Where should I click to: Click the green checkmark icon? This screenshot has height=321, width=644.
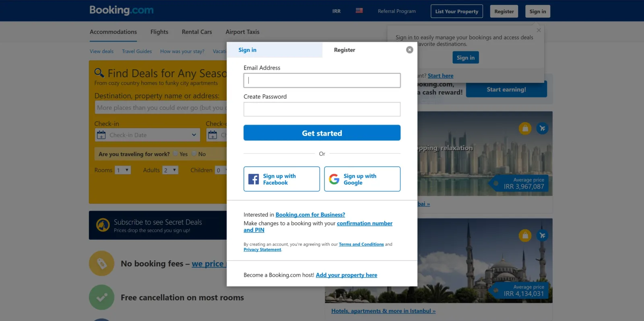[102, 297]
